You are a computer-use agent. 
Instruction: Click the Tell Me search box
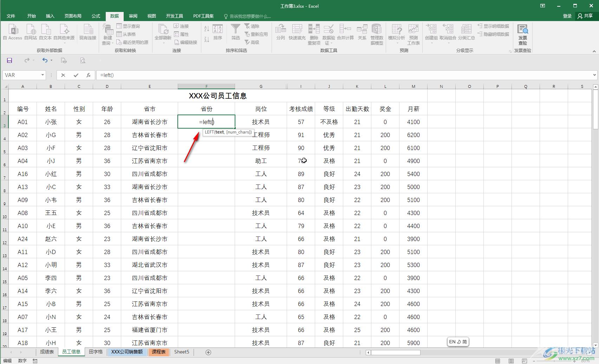[247, 16]
